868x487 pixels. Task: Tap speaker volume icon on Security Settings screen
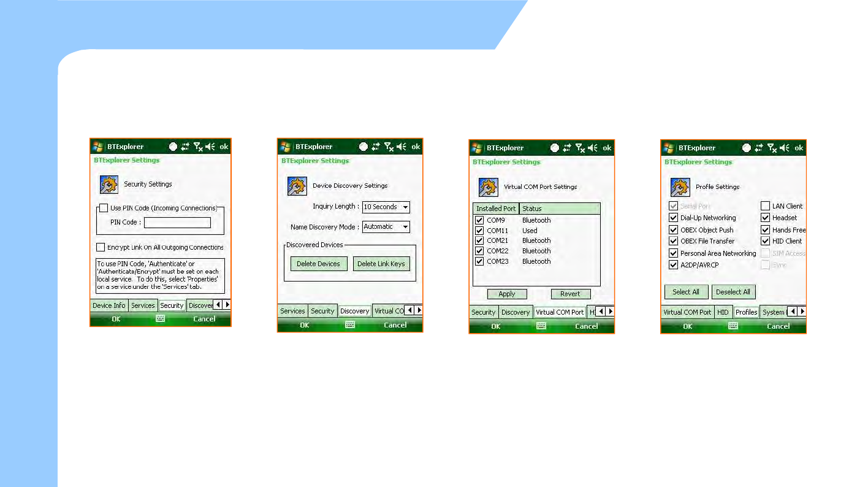coord(210,147)
